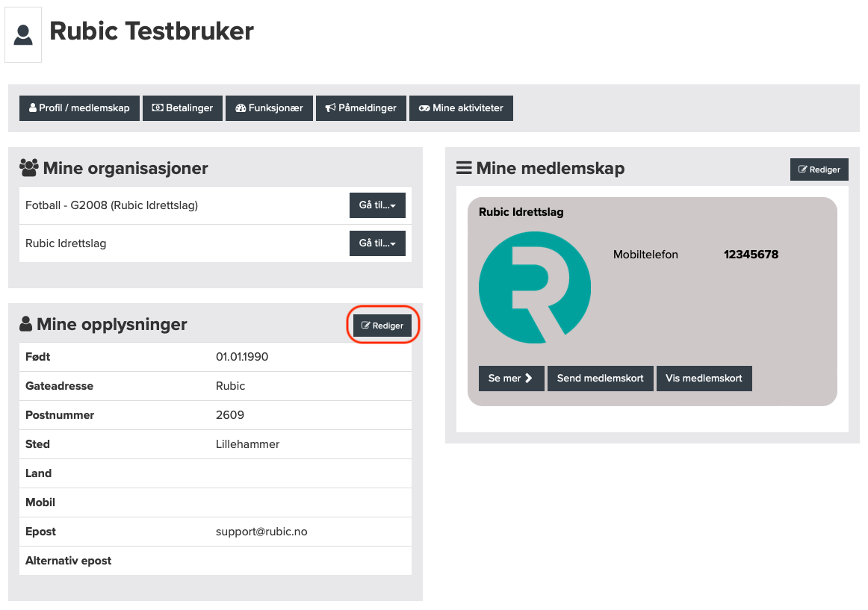Image resolution: width=868 pixels, height=610 pixels.
Task: Click the Mine organisasjoner heading
Action: 125,168
